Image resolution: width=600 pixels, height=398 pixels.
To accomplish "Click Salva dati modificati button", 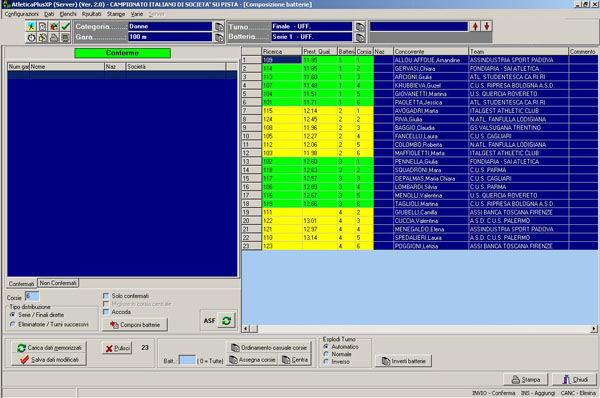I will 49,360.
